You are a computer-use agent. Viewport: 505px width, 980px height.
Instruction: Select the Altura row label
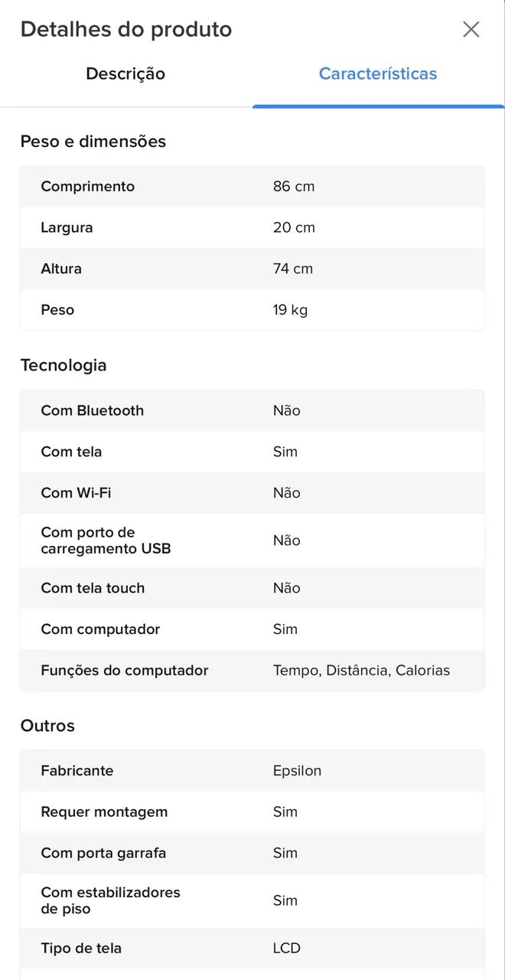coord(61,269)
